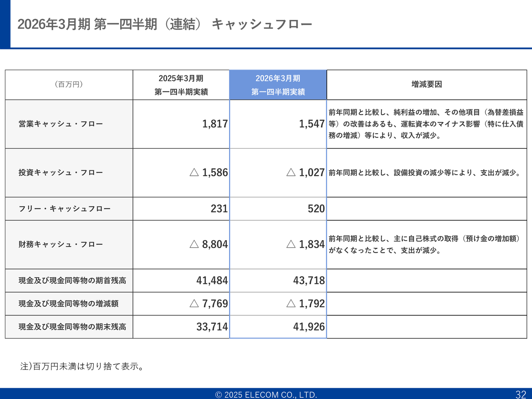Click the value 1,547
The image size is (532, 399).
coord(312,124)
